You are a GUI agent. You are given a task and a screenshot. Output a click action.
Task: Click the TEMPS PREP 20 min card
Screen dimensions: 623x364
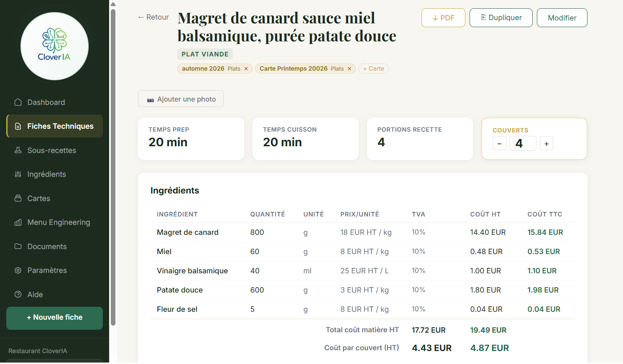(x=191, y=139)
